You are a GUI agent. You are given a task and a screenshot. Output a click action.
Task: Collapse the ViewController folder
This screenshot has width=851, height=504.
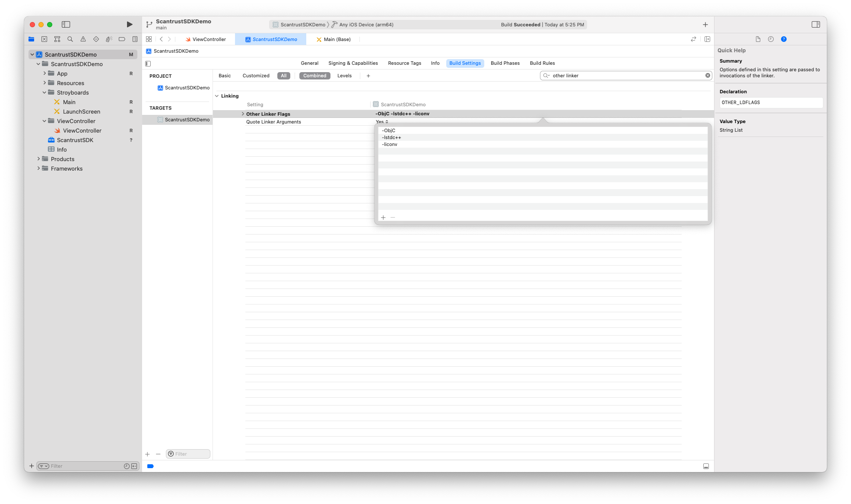[x=44, y=121]
